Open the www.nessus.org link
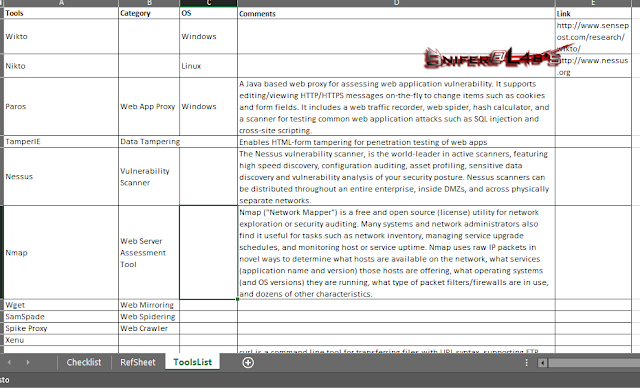Image resolution: width=640 pixels, height=388 pixels. 593,66
